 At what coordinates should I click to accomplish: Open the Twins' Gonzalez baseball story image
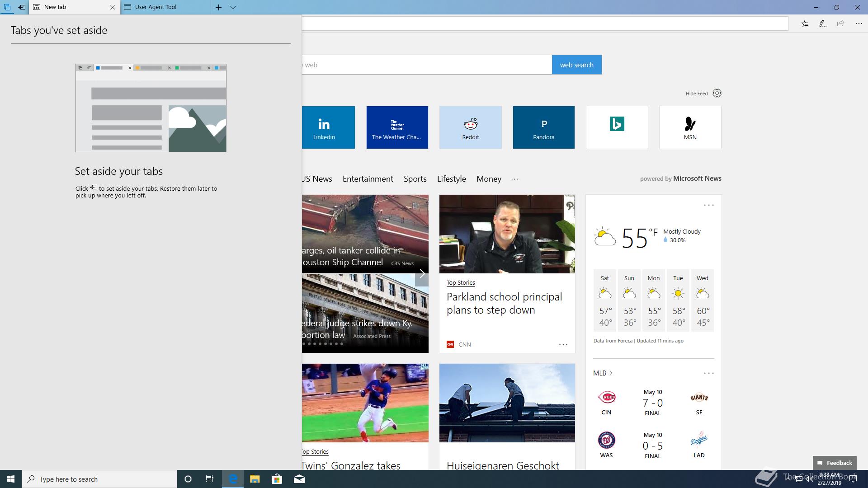point(365,403)
